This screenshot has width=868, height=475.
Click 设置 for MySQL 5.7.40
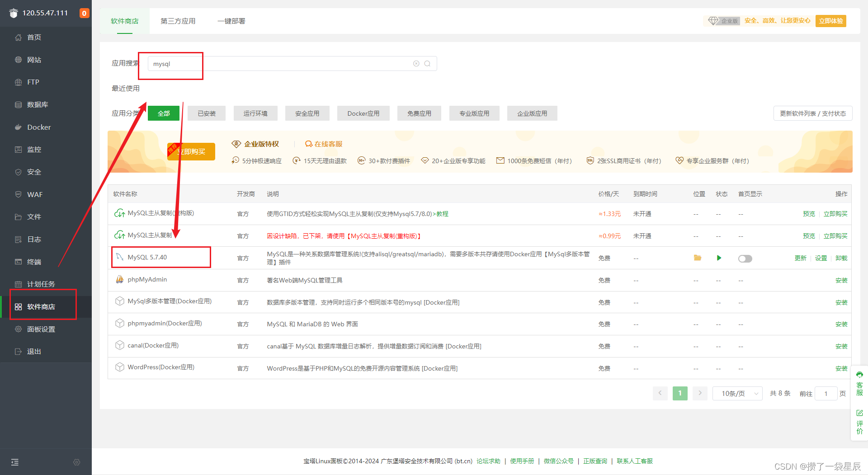(821, 258)
